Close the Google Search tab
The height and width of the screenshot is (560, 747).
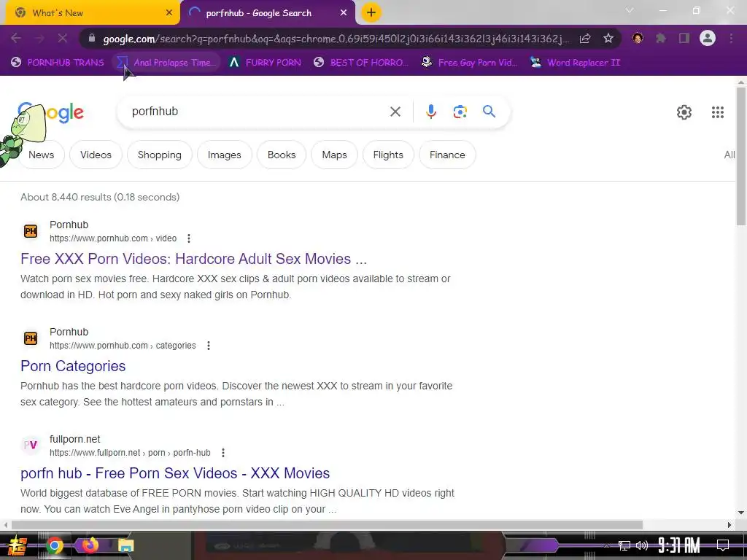pyautogui.click(x=344, y=13)
